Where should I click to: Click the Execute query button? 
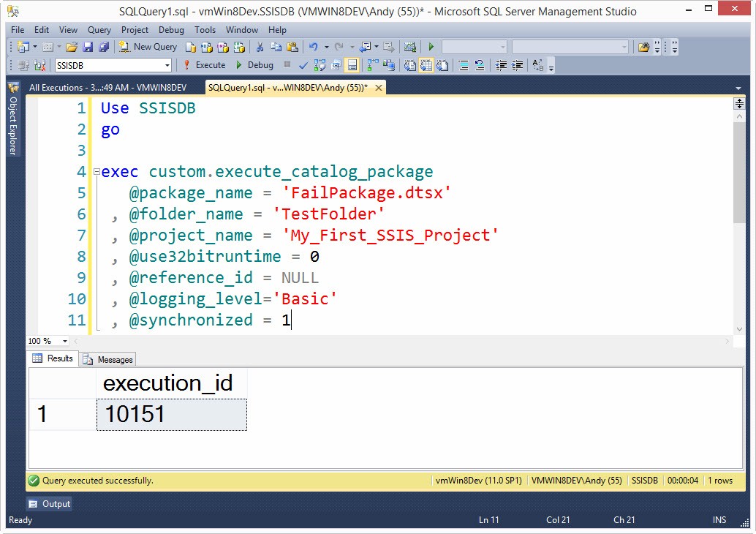tap(204, 65)
